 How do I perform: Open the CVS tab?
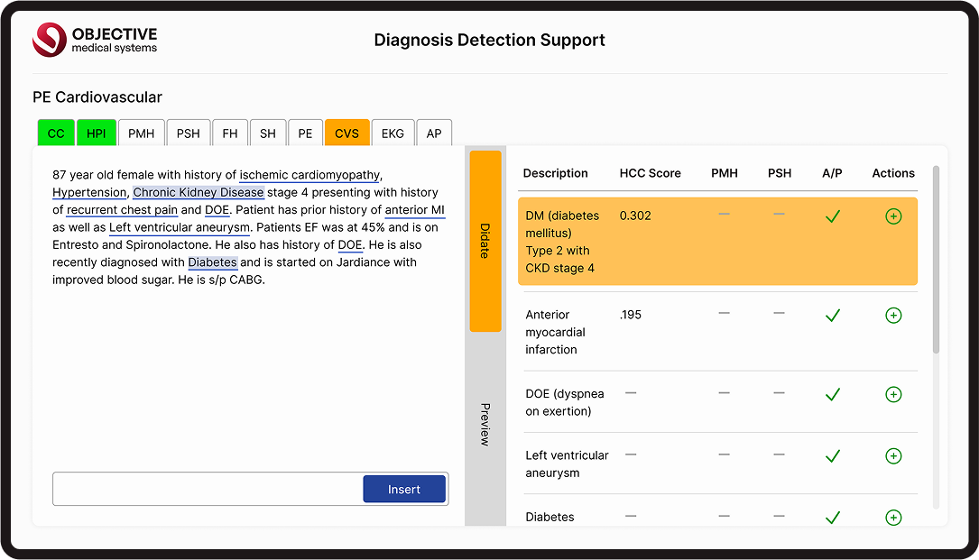(346, 133)
